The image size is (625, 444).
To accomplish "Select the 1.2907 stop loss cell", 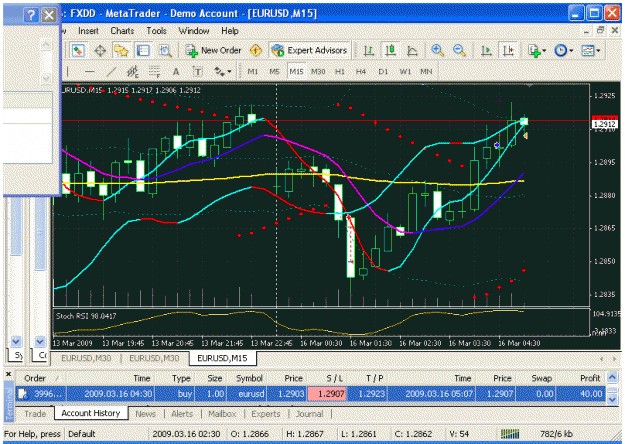I will point(327,394).
